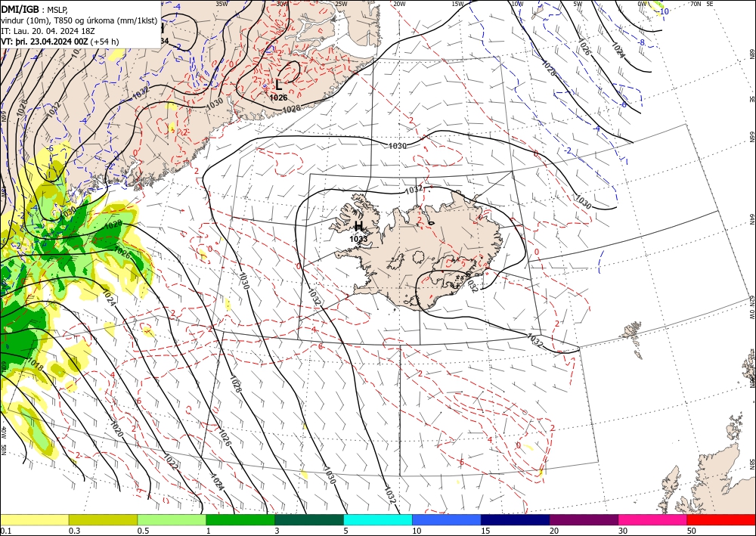Pick the dark green 3–5 legend swatch

coord(309,519)
